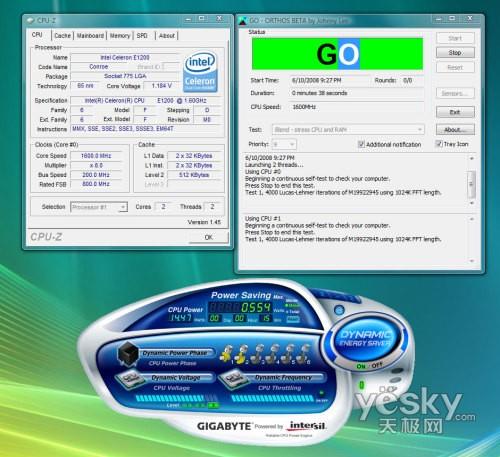Click the Level 2 cache value 512 KBytes
This screenshot has width=500, height=457.
(x=194, y=175)
